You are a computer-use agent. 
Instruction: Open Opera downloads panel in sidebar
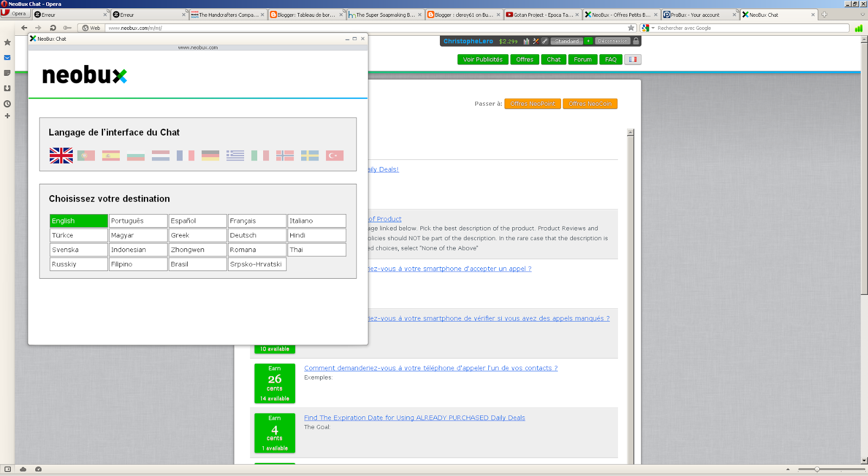point(8,88)
